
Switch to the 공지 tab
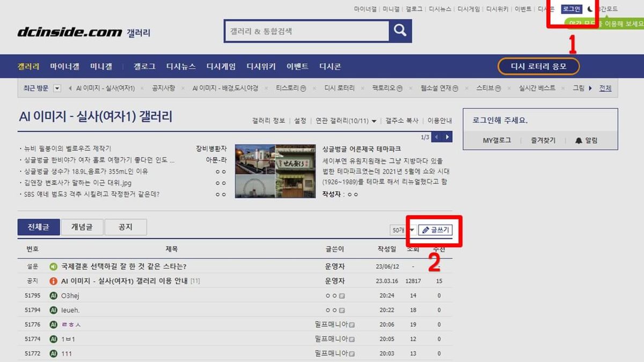tap(125, 227)
